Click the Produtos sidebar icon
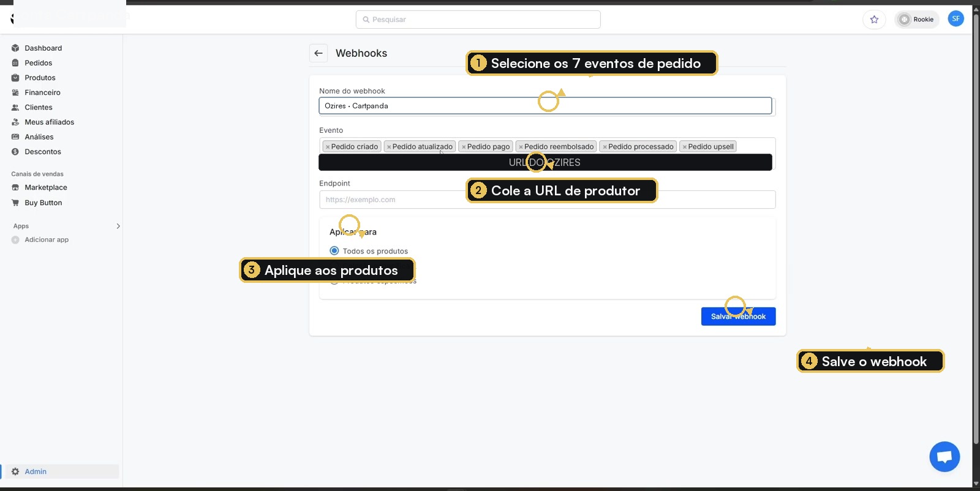The height and width of the screenshot is (491, 980). (15, 78)
